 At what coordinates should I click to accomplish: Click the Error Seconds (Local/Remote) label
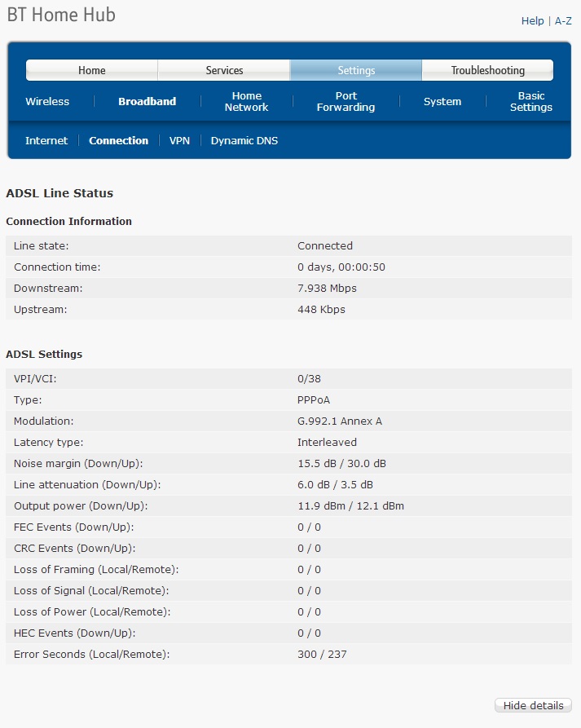tap(91, 654)
